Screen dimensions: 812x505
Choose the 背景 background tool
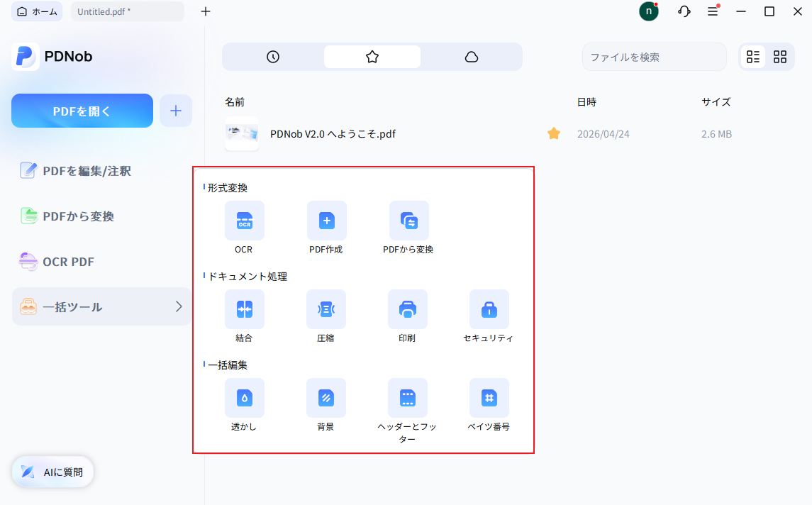pyautogui.click(x=326, y=398)
